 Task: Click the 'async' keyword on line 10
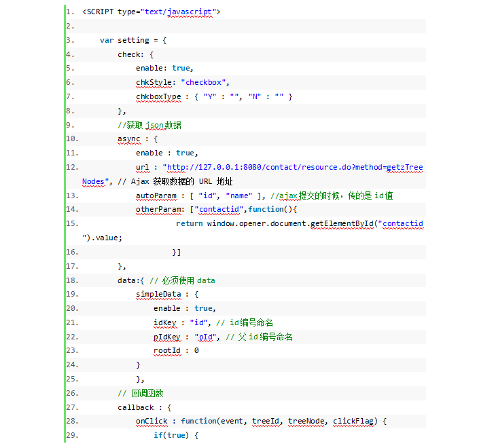128,139
